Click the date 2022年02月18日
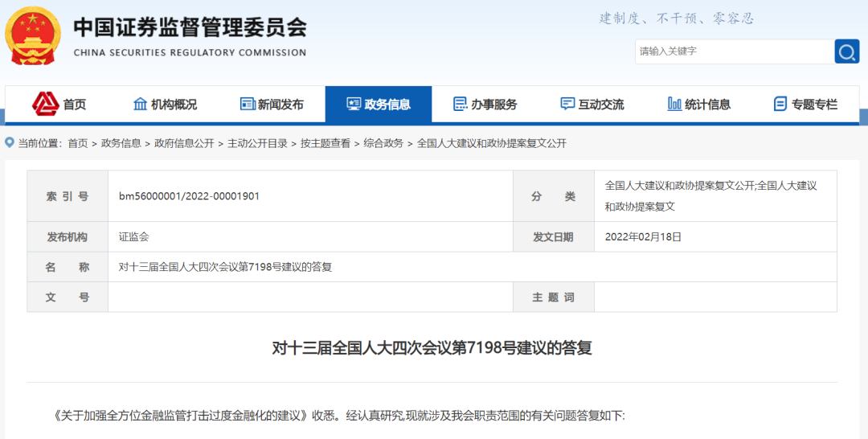Image resolution: width=868 pixels, height=439 pixels. pyautogui.click(x=643, y=237)
